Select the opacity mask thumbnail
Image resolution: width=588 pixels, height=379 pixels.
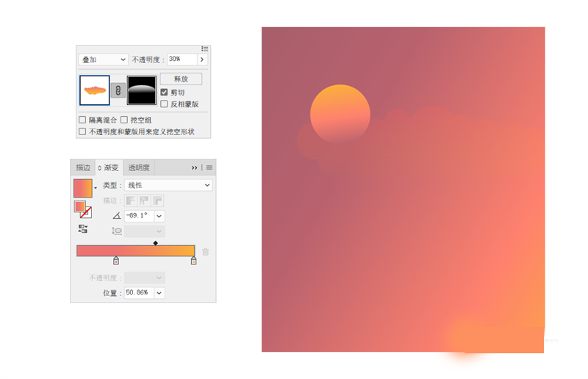pyautogui.click(x=142, y=90)
